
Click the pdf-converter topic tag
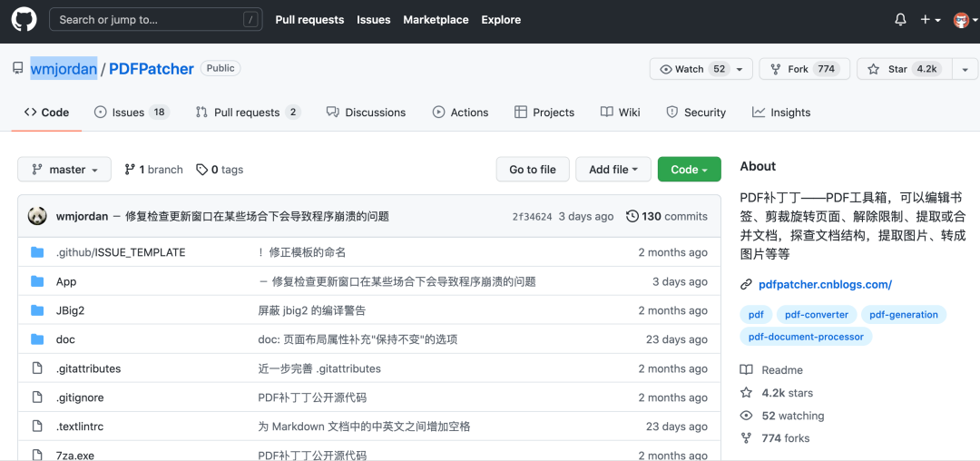coord(817,314)
